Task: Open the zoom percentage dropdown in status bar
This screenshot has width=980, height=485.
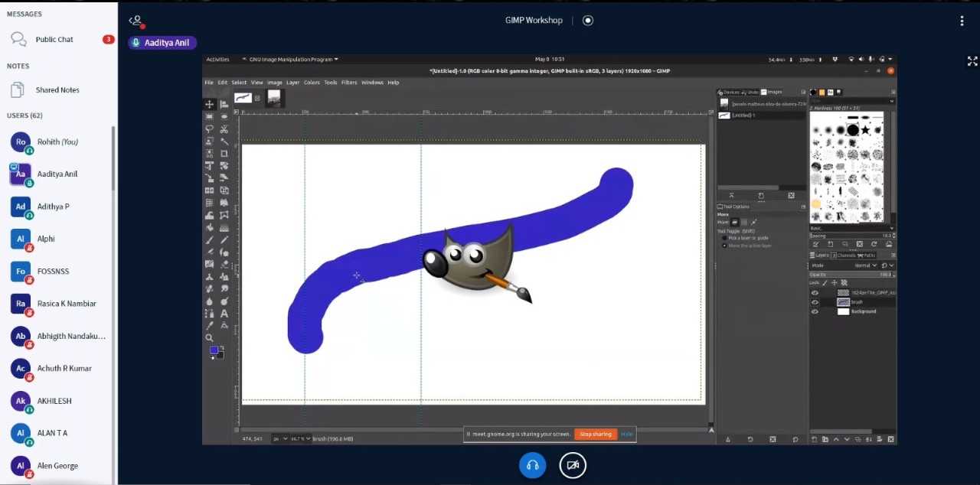Action: pyautogui.click(x=299, y=438)
